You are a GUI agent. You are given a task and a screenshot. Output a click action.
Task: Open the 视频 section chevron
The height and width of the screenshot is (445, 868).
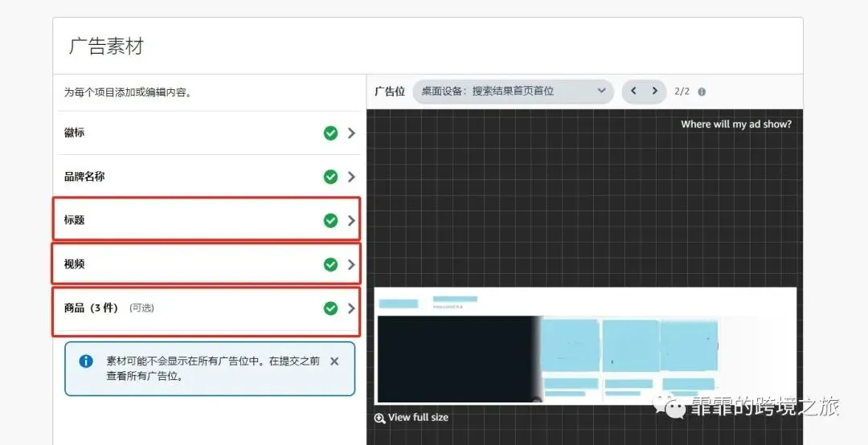351,264
